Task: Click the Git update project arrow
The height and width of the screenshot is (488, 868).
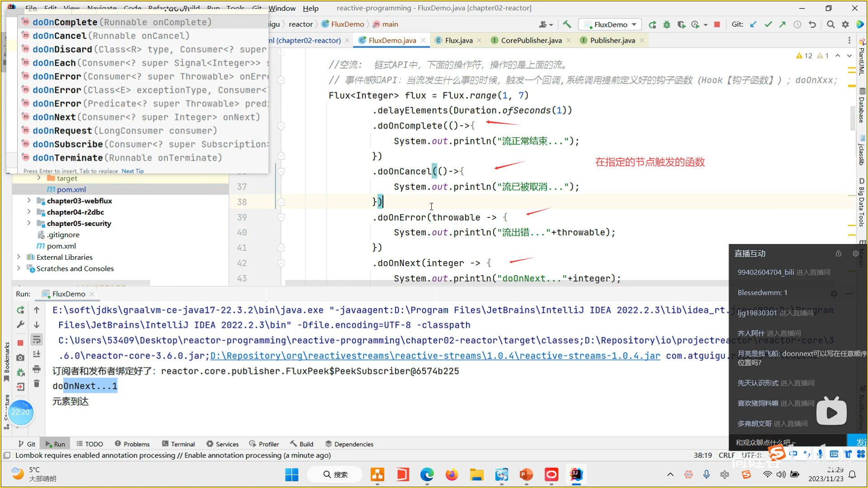Action: point(753,24)
